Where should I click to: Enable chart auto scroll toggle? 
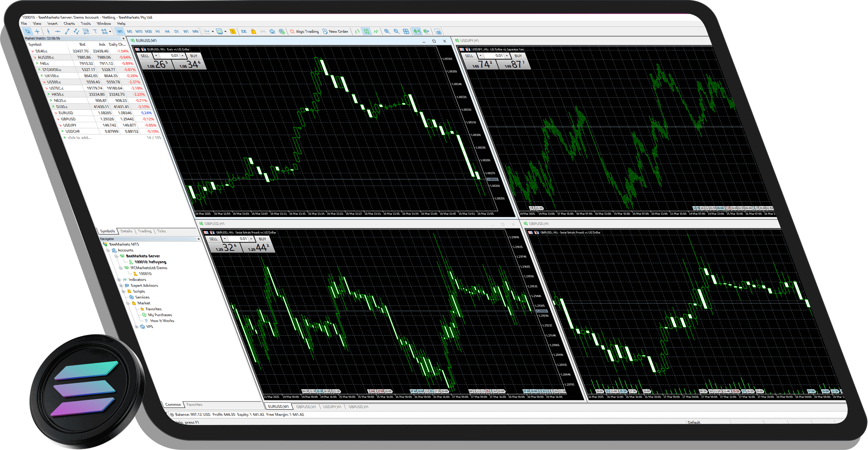417,31
